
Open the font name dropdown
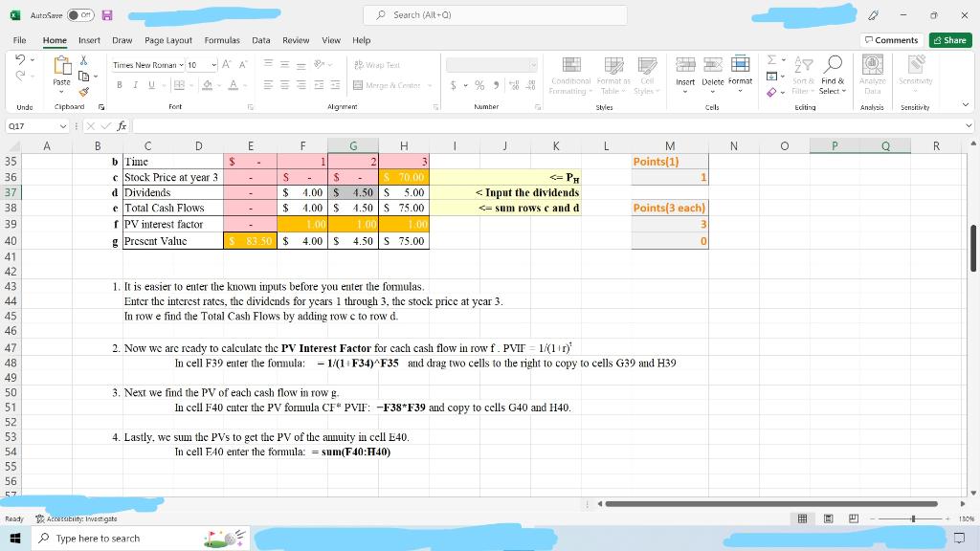pyautogui.click(x=180, y=65)
